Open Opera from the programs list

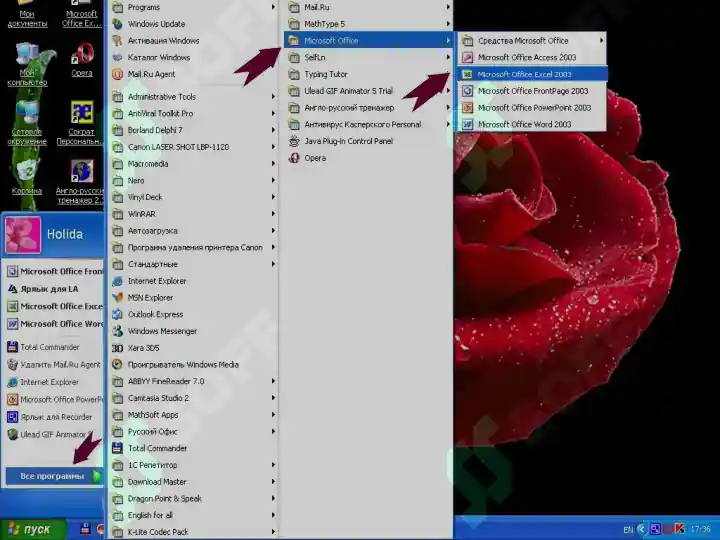pos(368,158)
